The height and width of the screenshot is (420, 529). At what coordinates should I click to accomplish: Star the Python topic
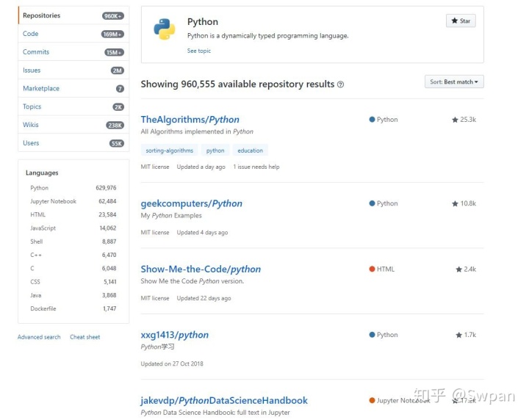point(461,21)
